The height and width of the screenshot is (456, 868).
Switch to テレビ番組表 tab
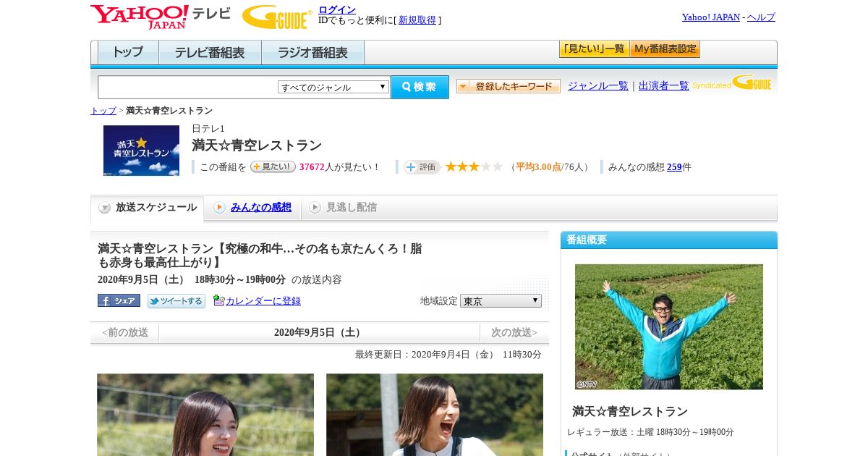210,53
